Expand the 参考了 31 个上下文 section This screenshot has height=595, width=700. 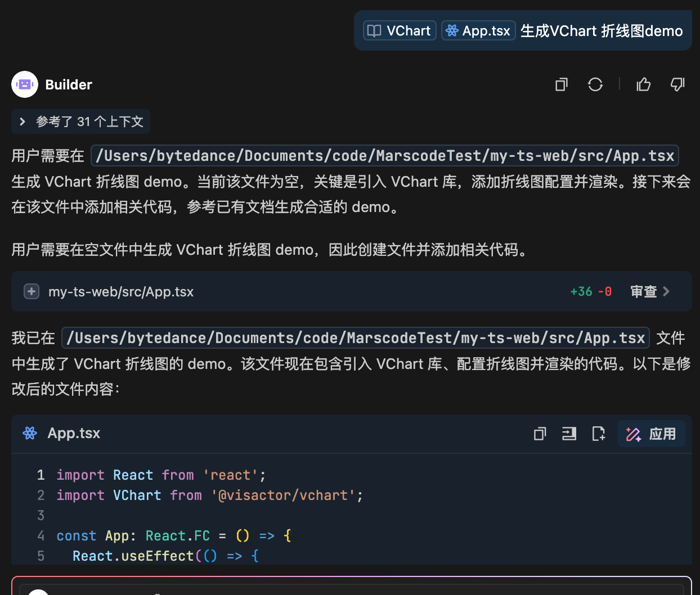tap(81, 121)
